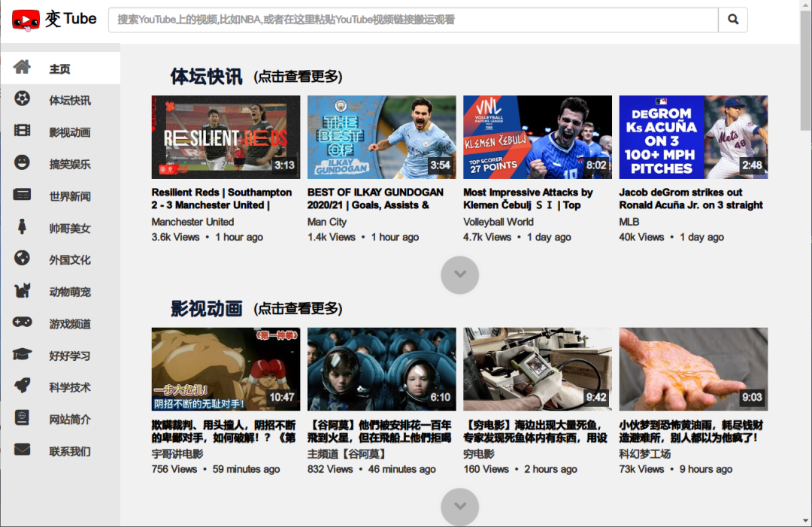The image size is (812, 527).
Task: Select the soccer ball icon for 体坛快讯
Action: (23, 98)
